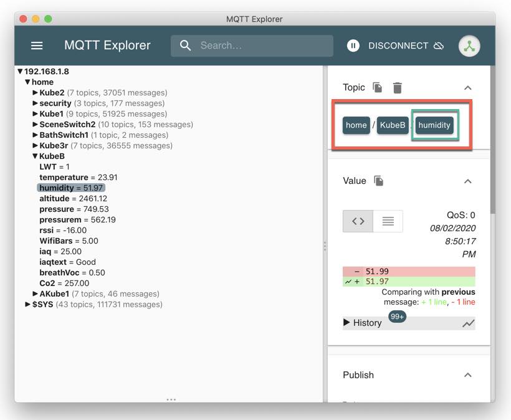Expand the security topic node
The width and height of the screenshot is (511, 420).
pos(35,103)
